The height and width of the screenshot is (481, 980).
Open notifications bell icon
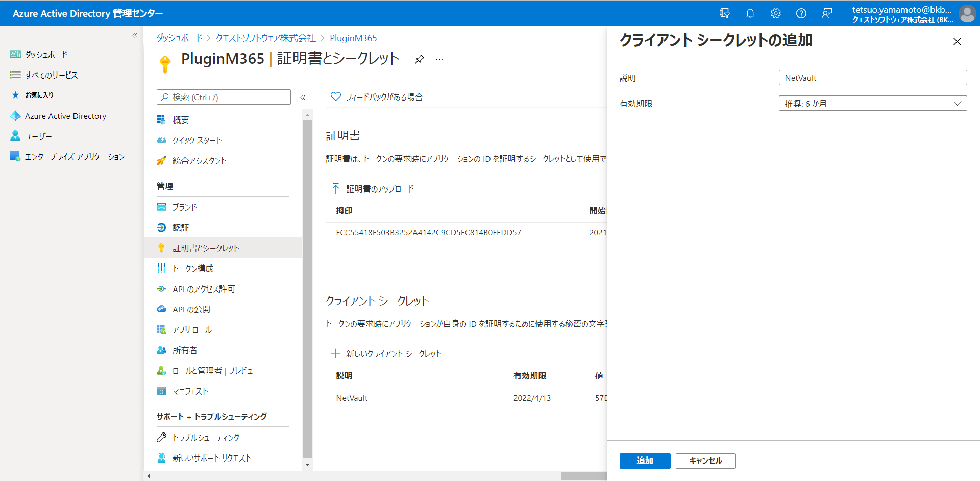pos(750,13)
